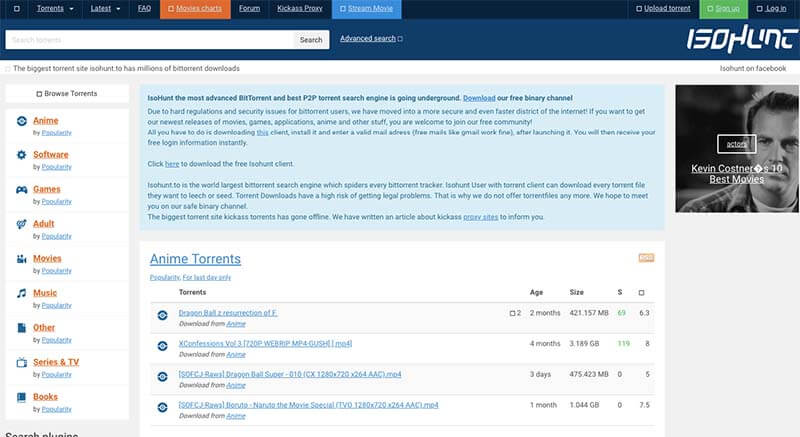Open the Music category link
Screen dimensions: 800x437
[x=45, y=293]
